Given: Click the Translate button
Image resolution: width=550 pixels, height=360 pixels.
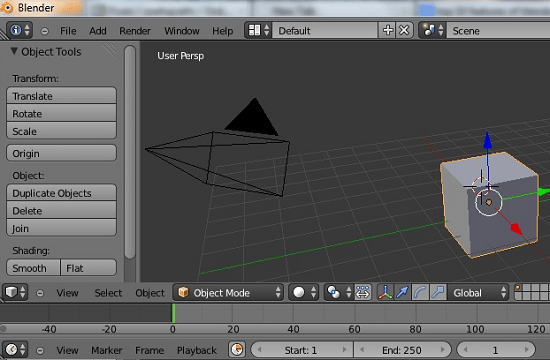Looking at the screenshot, I should [x=61, y=95].
